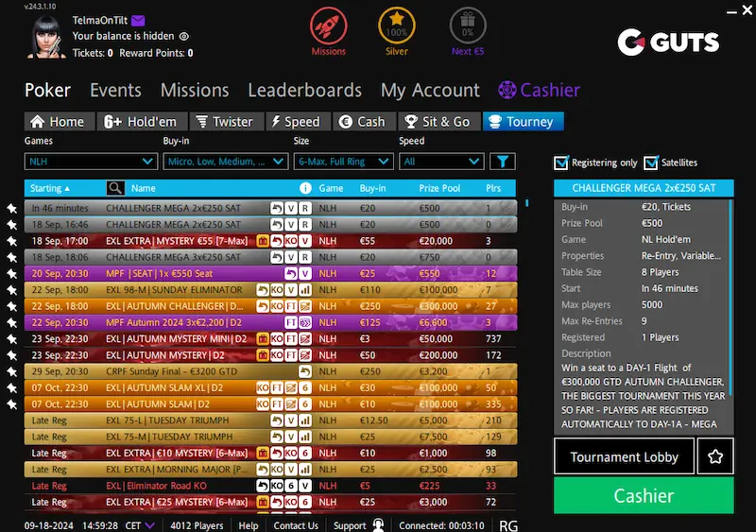Sort by the Prize Pool column header
Screen dimensions: 756x532
pos(439,188)
